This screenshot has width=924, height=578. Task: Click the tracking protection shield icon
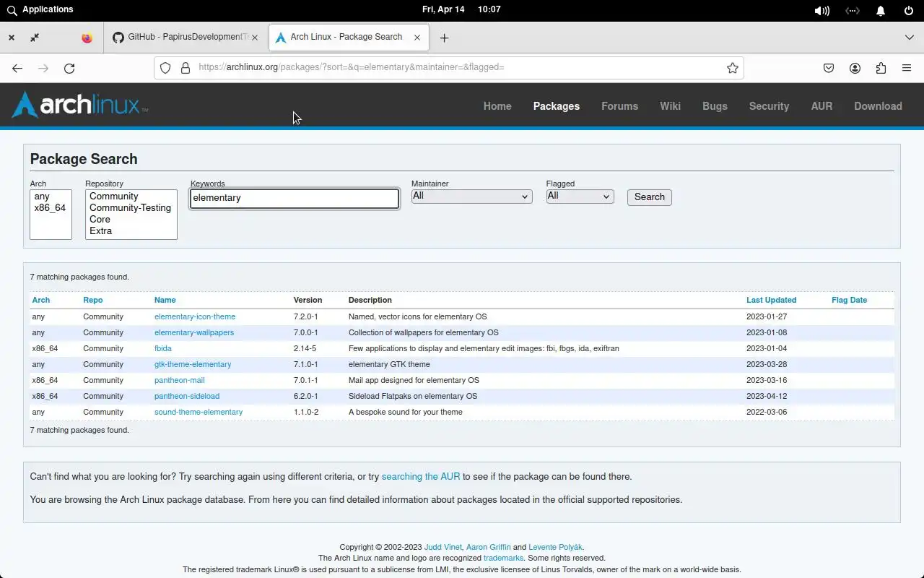pos(165,68)
